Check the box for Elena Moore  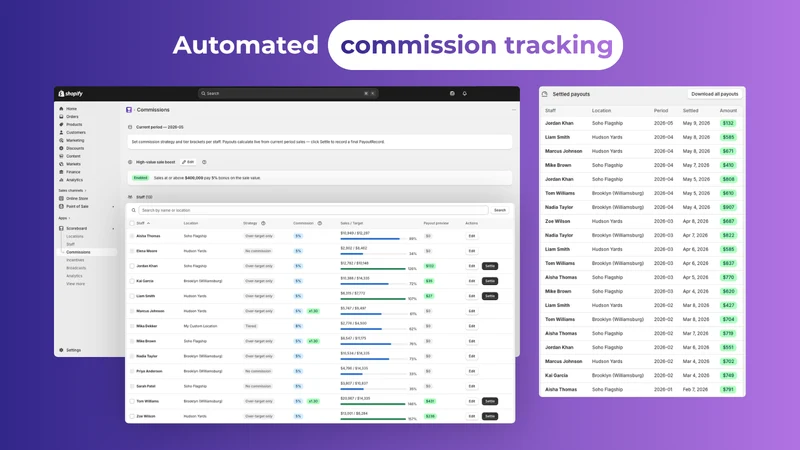(132, 251)
